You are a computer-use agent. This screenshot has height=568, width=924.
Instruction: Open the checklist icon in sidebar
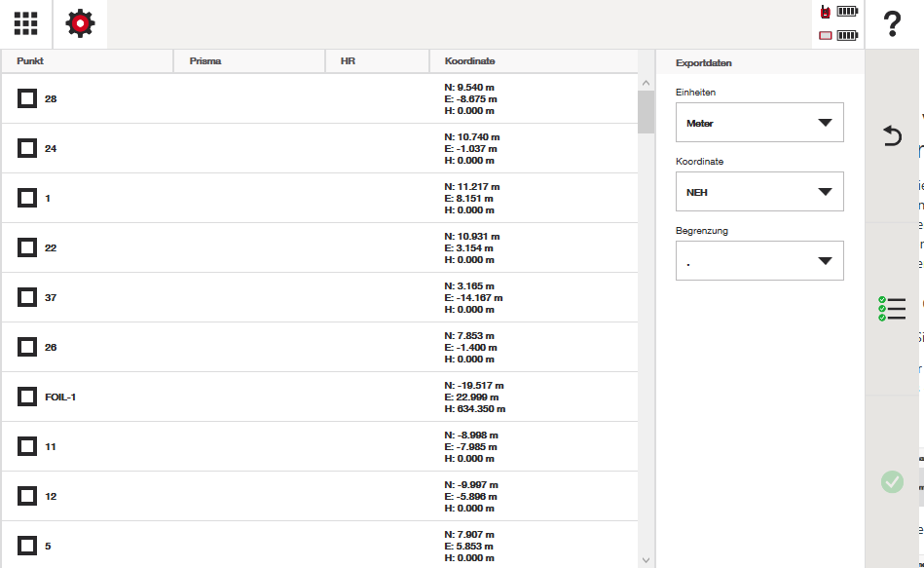[892, 309]
